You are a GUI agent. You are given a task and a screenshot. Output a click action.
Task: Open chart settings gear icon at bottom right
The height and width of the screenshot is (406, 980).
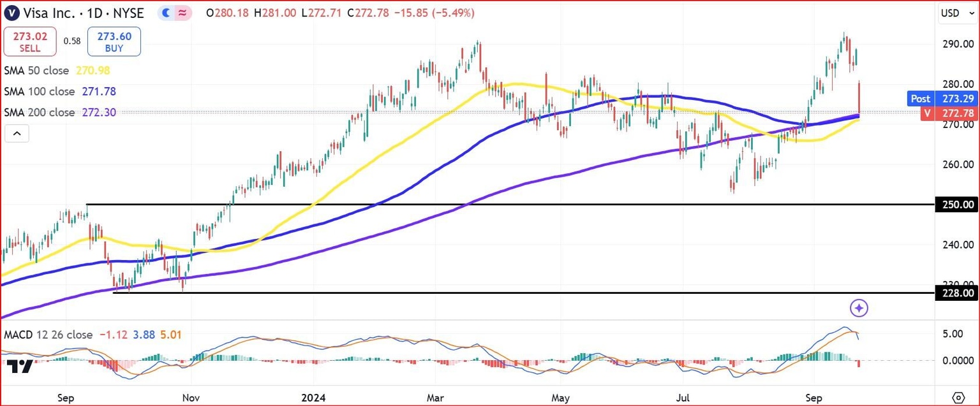coord(957,398)
